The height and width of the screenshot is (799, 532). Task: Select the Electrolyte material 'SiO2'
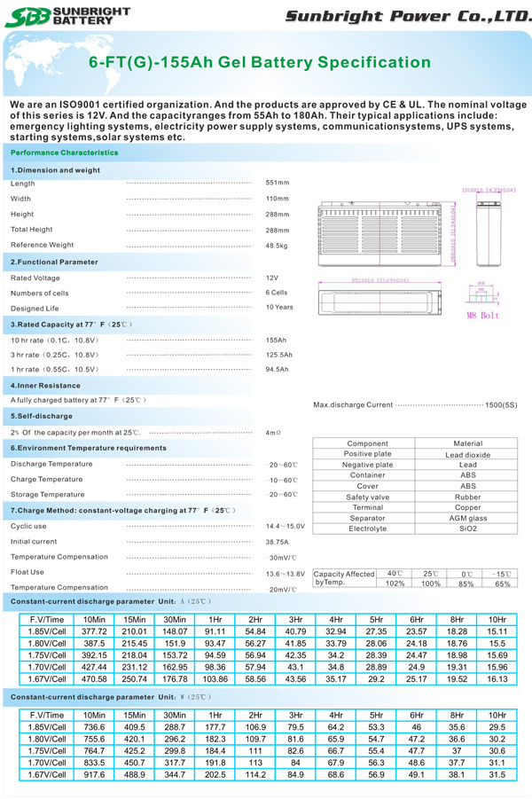point(468,529)
